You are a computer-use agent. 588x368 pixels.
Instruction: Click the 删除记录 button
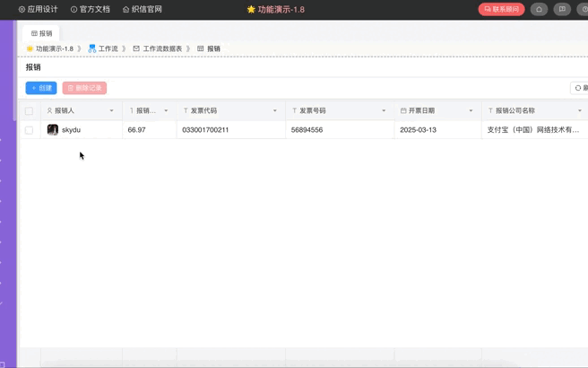point(84,88)
